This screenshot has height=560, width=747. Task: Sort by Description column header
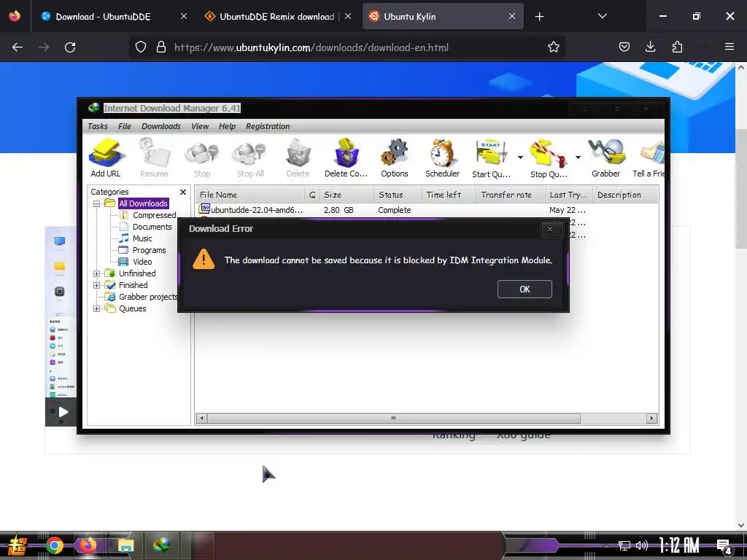[x=625, y=195]
